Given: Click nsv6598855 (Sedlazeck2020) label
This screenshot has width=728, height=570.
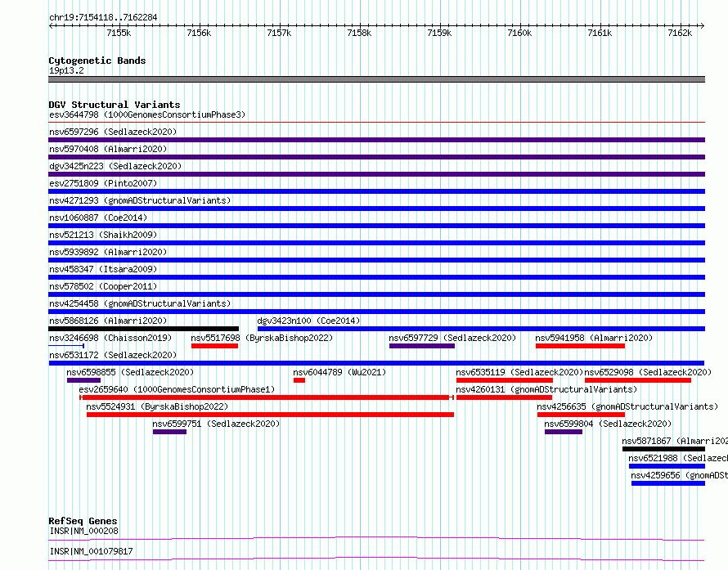Looking at the screenshot, I should [130, 372].
